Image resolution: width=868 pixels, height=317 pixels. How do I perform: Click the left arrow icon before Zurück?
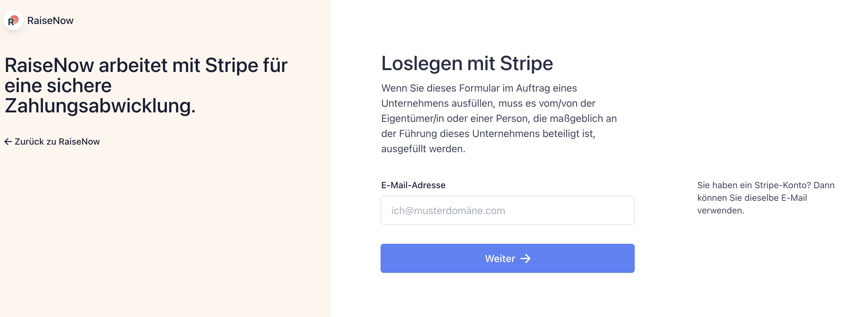[8, 142]
